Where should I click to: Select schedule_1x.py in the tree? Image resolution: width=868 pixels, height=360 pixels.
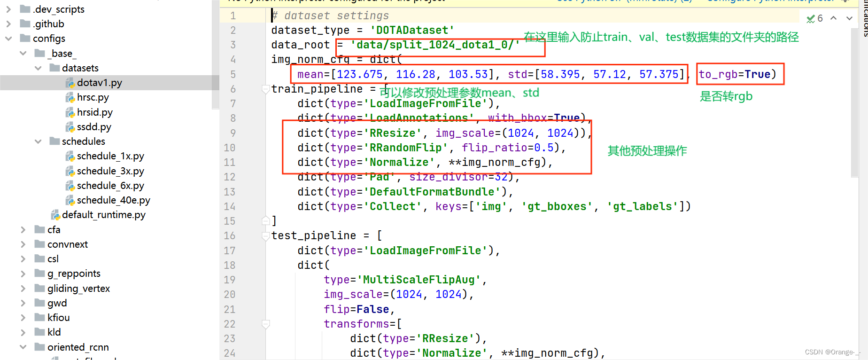110,156
